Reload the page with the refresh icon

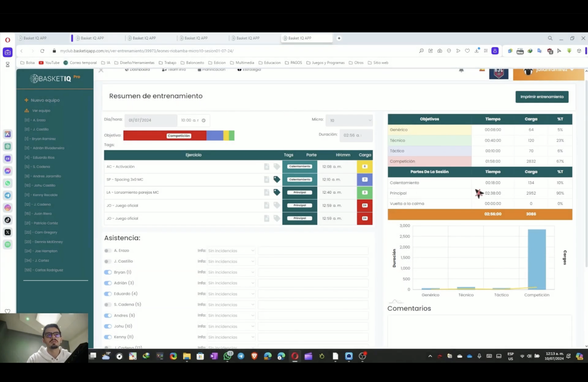coord(42,51)
